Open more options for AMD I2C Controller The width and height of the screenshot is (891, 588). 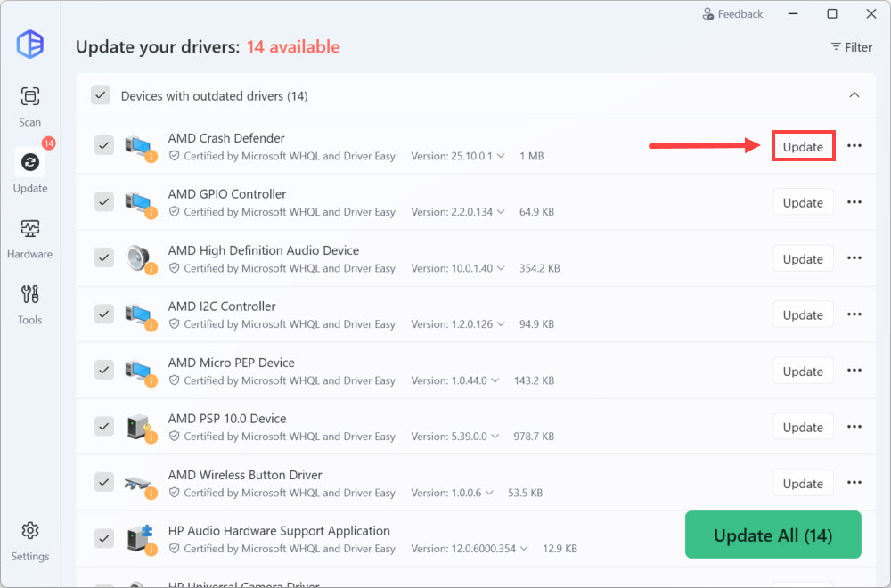(x=854, y=314)
